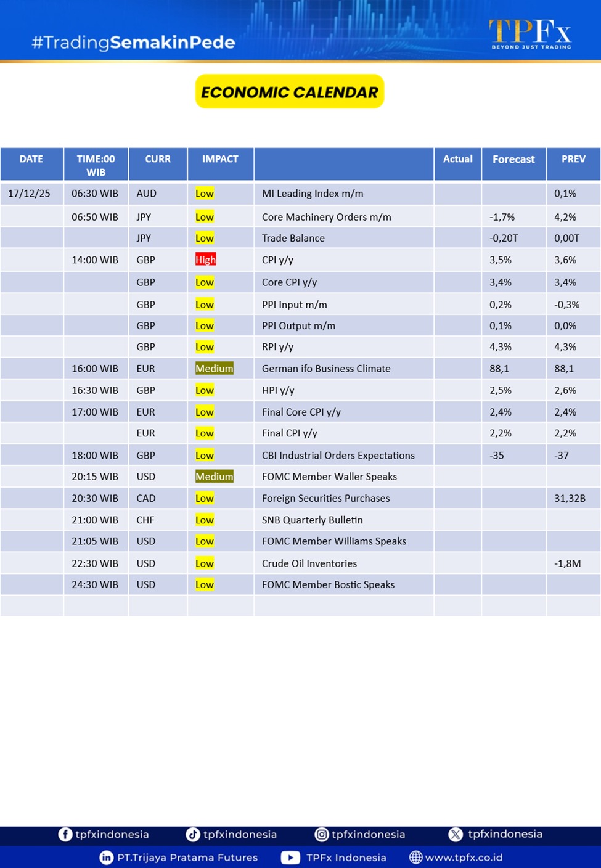Click the Facebook icon in the footer
The height and width of the screenshot is (868, 601).
65,834
